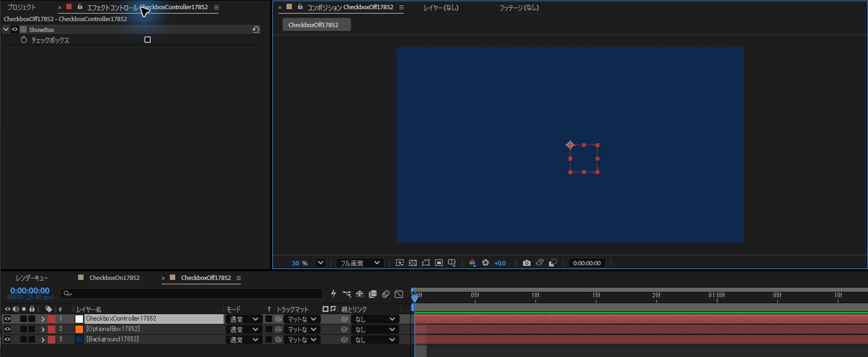Click the region of interest icon
This screenshot has width=868, height=357.
439,263
